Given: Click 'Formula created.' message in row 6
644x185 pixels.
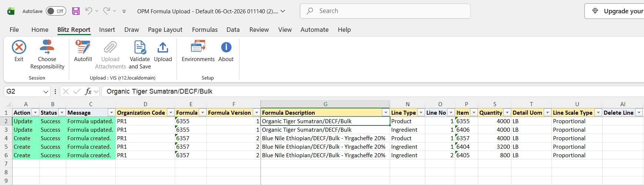Looking at the screenshot, I should 91,155.
